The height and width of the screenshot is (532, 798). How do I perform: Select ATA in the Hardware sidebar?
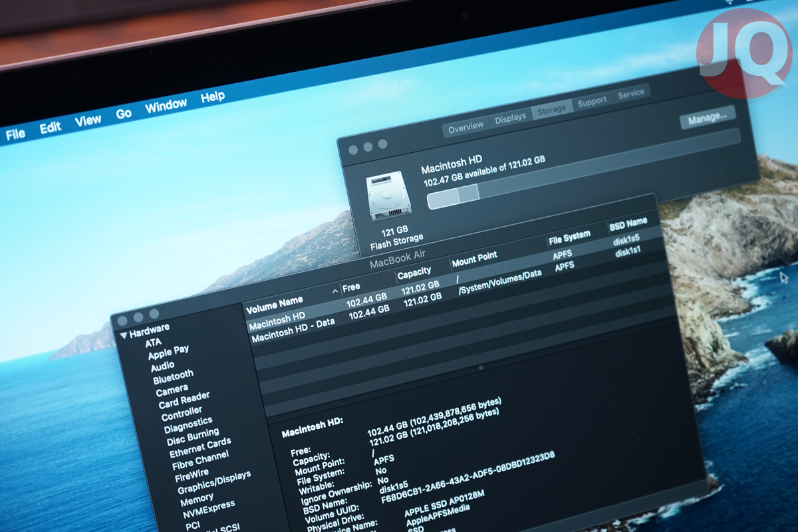click(153, 343)
